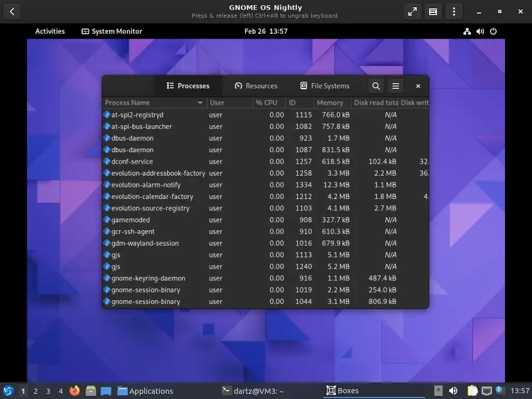This screenshot has width=532, height=399.
Task: Select gnome-session-binary with ID 1019
Action: point(265,290)
